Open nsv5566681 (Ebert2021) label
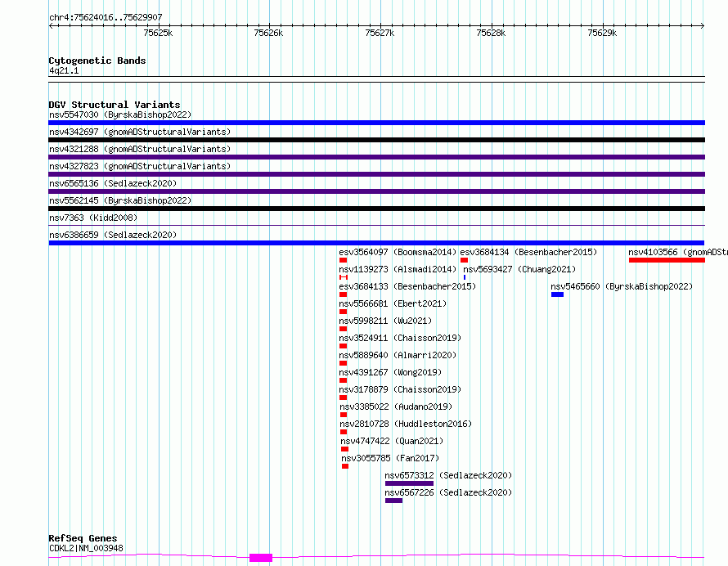The height and width of the screenshot is (566, 728). (393, 303)
